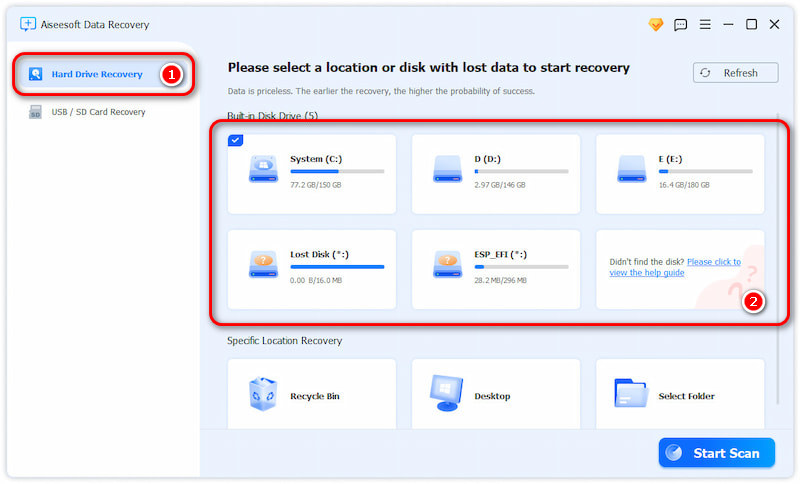Click the Select Folder icon

pyautogui.click(x=631, y=394)
